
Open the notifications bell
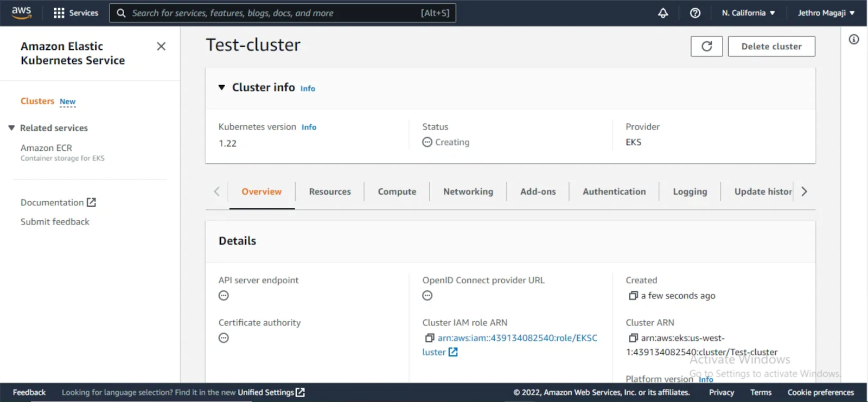(x=663, y=13)
